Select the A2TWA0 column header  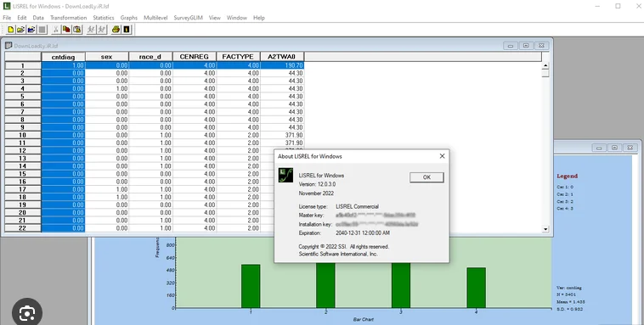click(x=282, y=57)
